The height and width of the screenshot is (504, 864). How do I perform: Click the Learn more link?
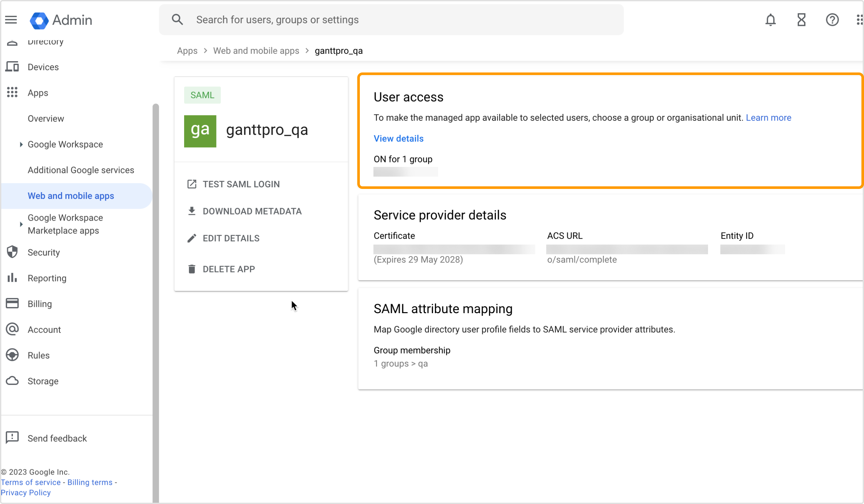768,118
